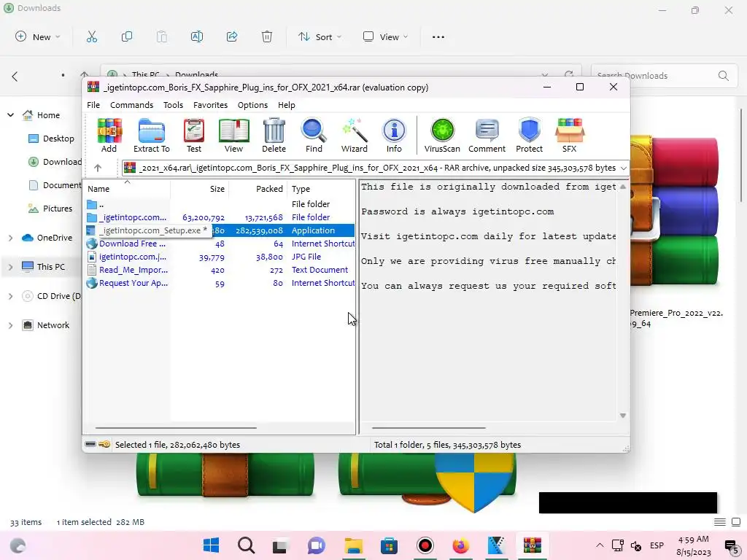The width and height of the screenshot is (747, 560).
Task: Run the Test archive tool
Action: 193,135
